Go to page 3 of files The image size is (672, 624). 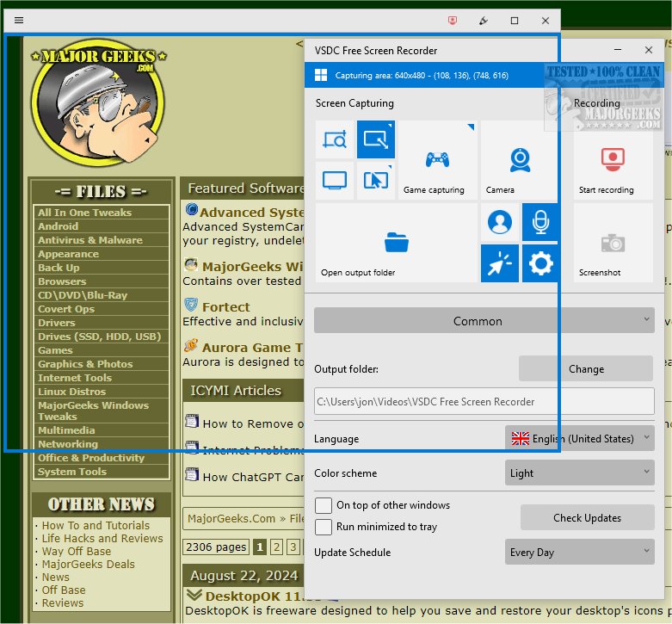click(x=293, y=547)
